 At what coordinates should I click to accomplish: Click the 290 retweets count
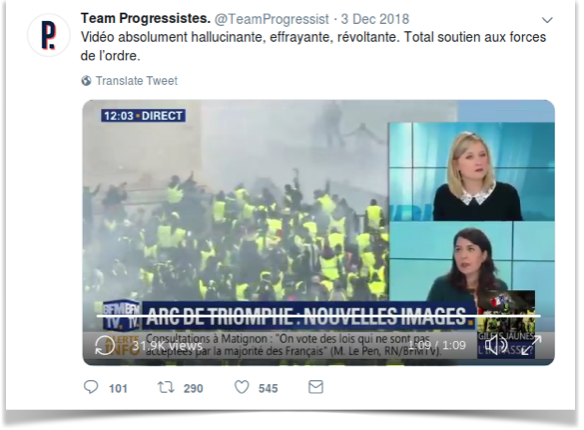point(193,389)
